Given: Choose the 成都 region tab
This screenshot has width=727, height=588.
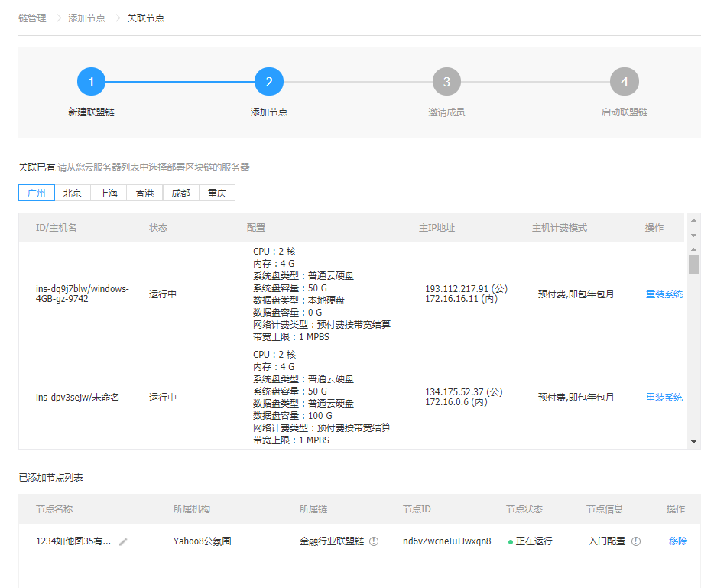Looking at the screenshot, I should pyautogui.click(x=181, y=193).
